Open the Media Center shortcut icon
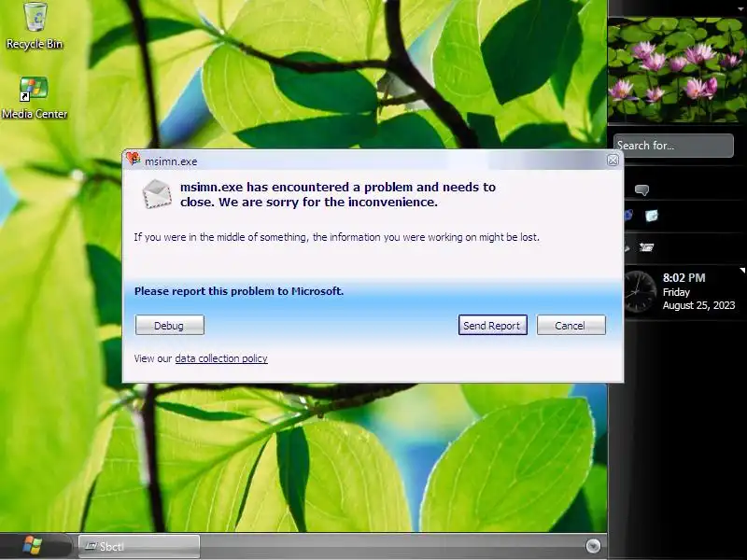The height and width of the screenshot is (560, 747). click(x=34, y=98)
